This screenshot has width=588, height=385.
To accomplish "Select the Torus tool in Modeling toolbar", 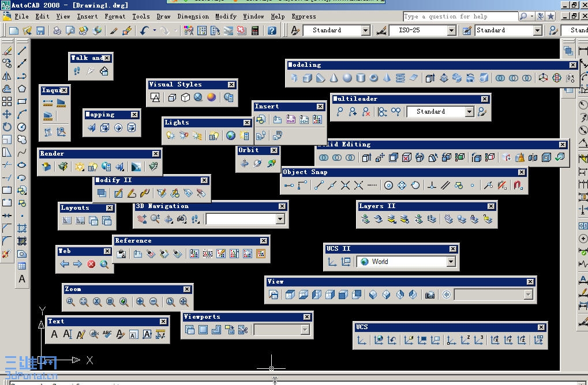I will tap(373, 78).
